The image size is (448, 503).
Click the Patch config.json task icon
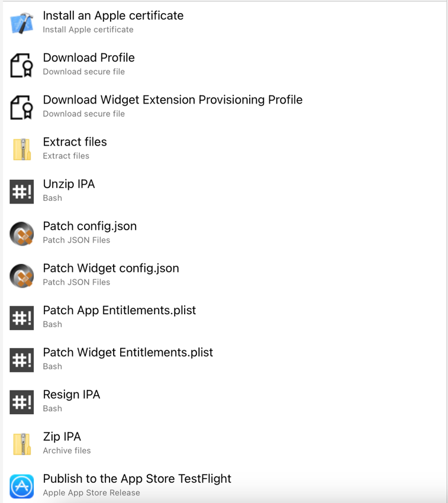tap(22, 233)
